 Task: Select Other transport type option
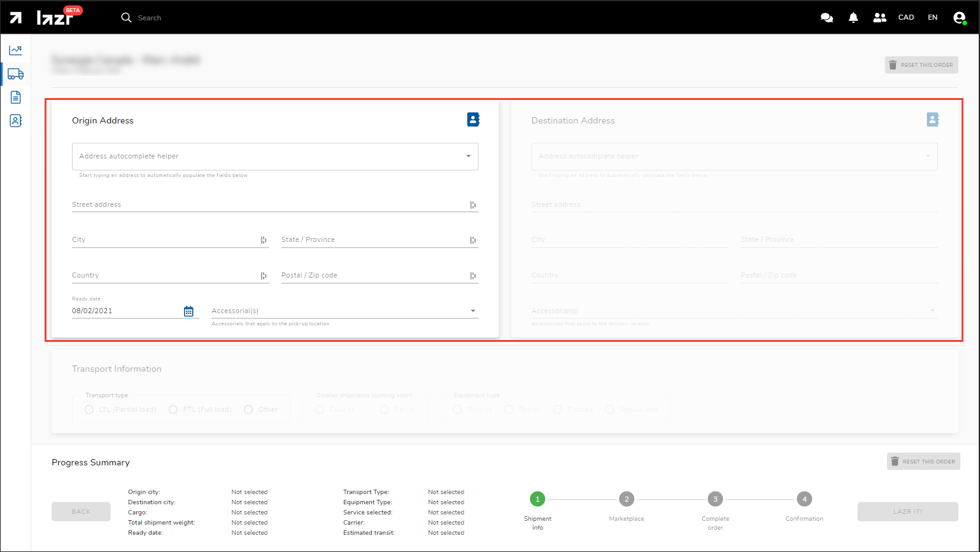click(x=248, y=409)
